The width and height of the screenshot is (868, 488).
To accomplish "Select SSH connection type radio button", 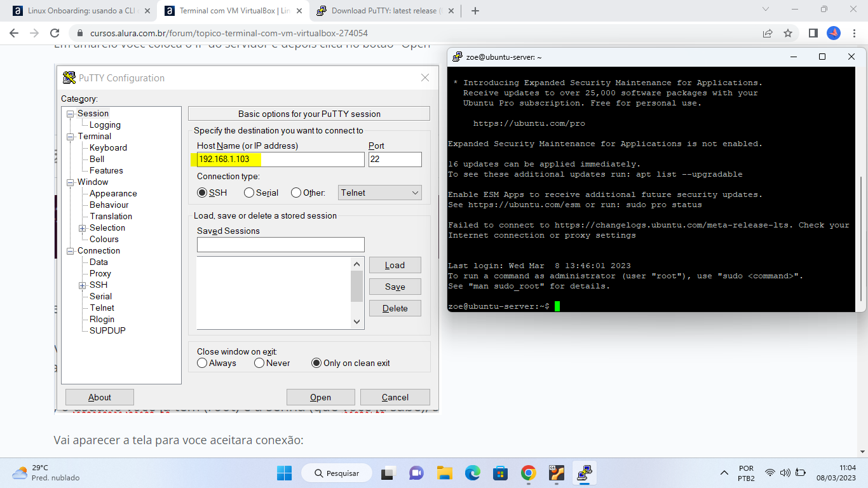I will [202, 193].
